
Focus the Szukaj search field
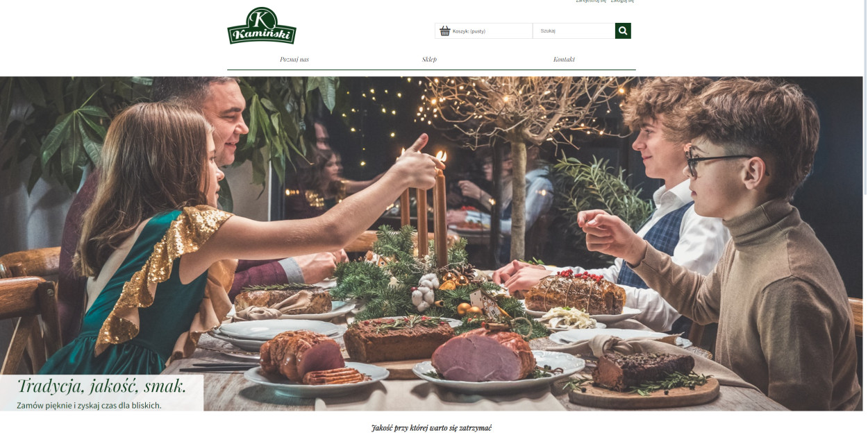coord(574,31)
